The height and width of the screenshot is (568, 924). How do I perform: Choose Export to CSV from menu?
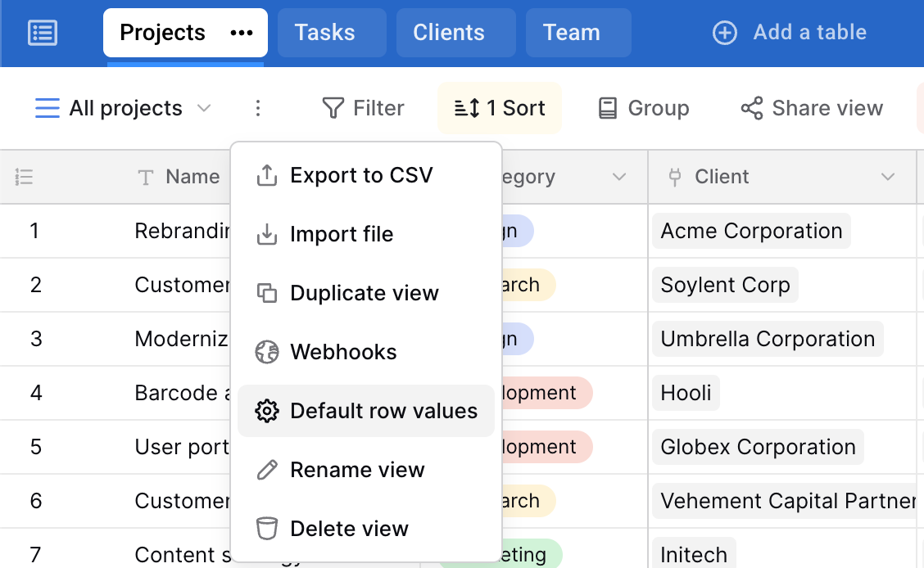click(366, 175)
